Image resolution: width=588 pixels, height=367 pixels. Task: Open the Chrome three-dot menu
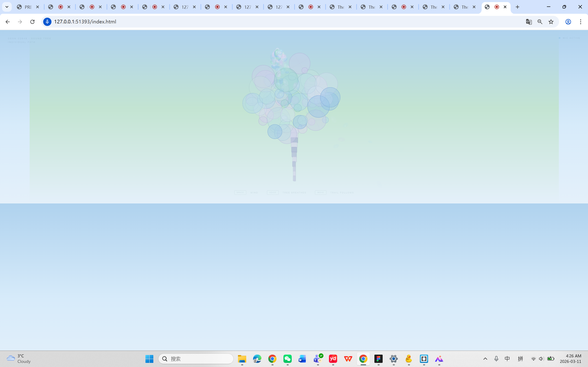[581, 22]
